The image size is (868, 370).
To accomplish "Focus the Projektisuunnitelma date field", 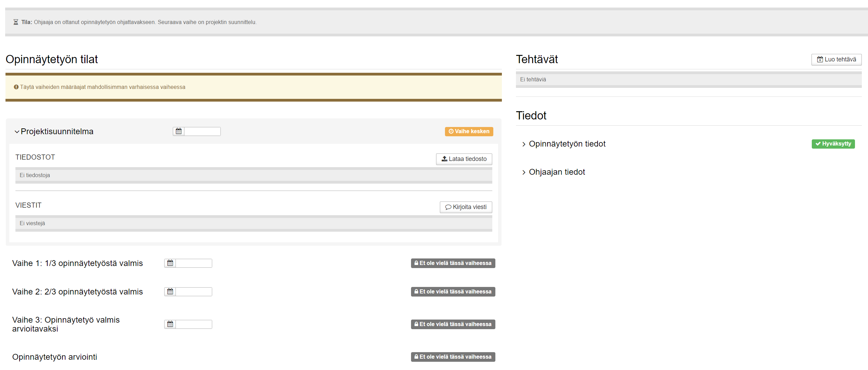I will tap(202, 131).
